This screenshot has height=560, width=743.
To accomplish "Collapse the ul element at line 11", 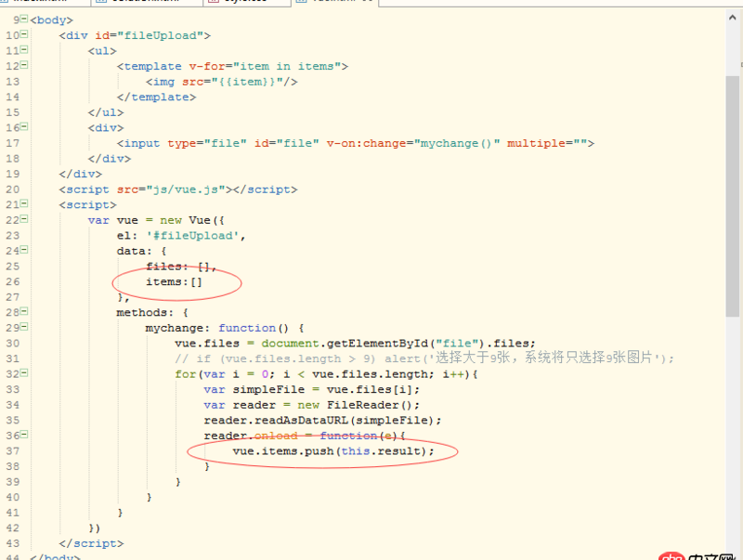I will [22, 50].
